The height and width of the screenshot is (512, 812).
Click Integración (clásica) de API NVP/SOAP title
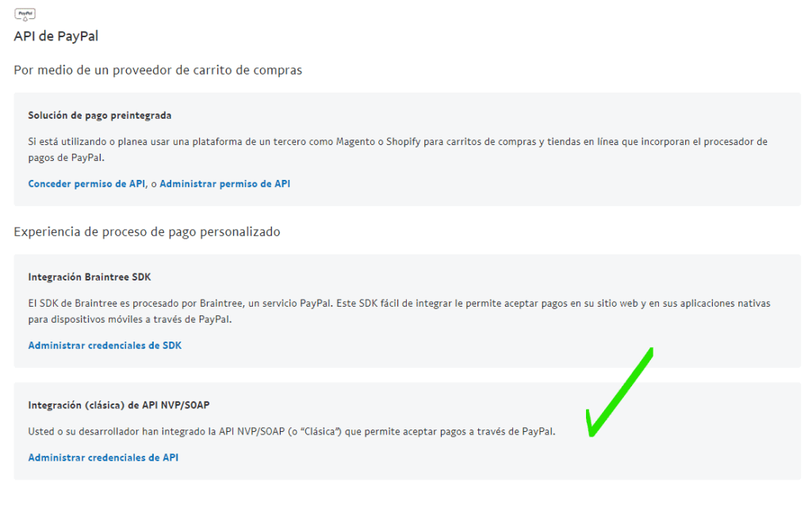pos(119,405)
